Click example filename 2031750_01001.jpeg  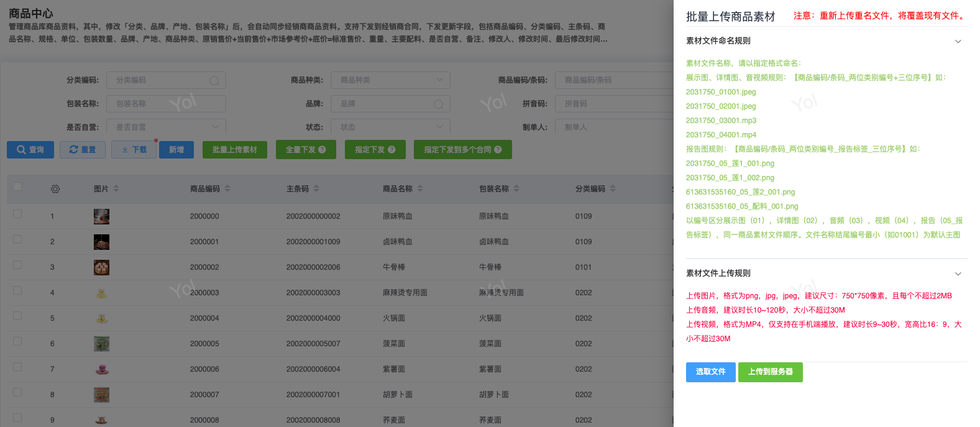(721, 92)
